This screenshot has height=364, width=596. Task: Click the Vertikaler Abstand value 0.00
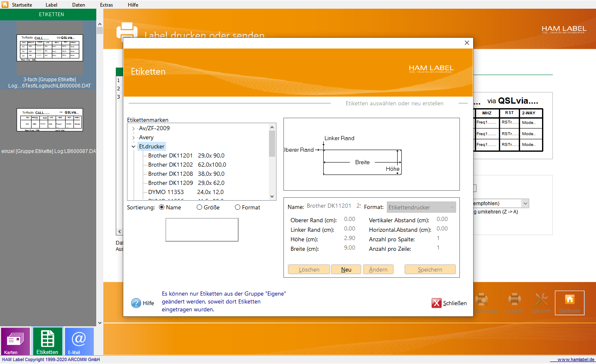[442, 219]
